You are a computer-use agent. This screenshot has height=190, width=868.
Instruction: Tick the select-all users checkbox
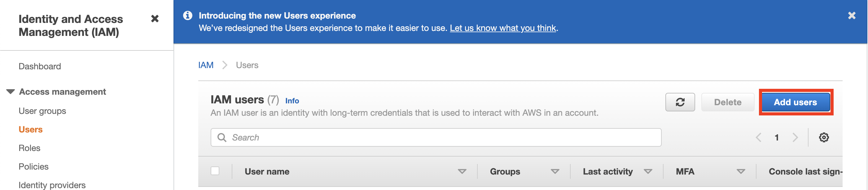[x=215, y=171]
